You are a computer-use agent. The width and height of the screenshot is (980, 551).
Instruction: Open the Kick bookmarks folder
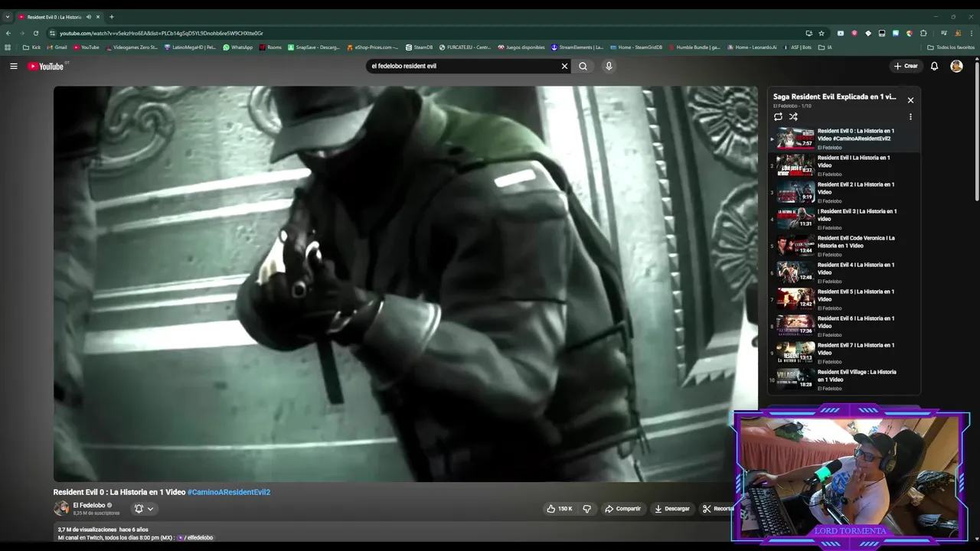[x=31, y=47]
